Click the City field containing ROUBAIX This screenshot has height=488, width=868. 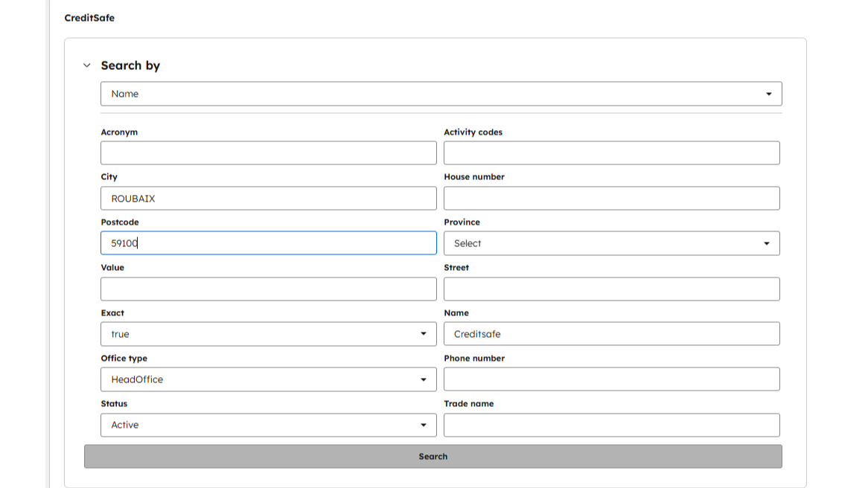point(269,198)
